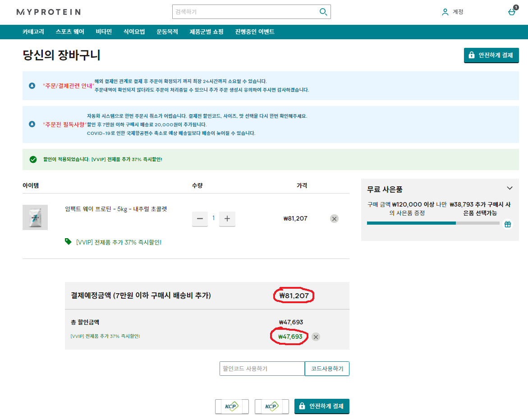
Task: Click the 계정 account link text
Action: coord(458,12)
